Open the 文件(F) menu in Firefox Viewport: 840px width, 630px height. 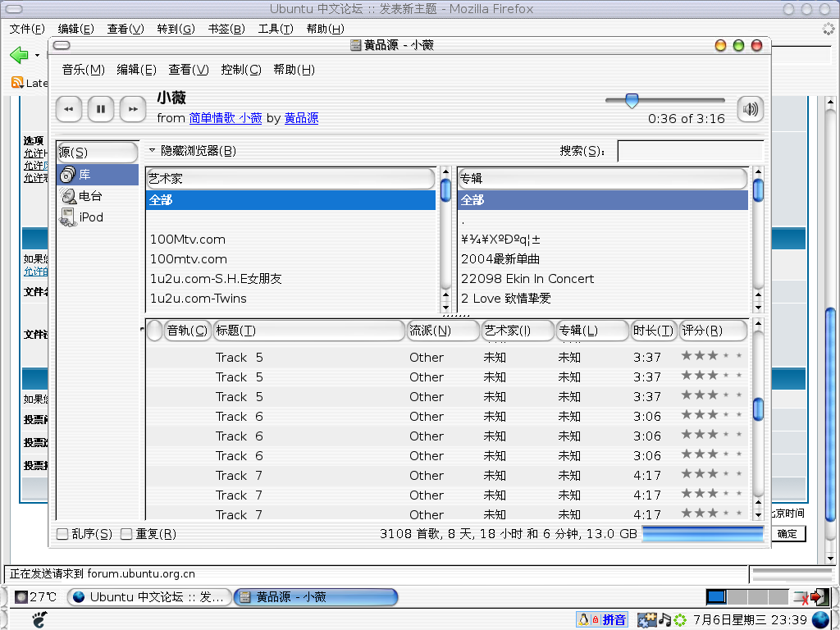click(27, 29)
